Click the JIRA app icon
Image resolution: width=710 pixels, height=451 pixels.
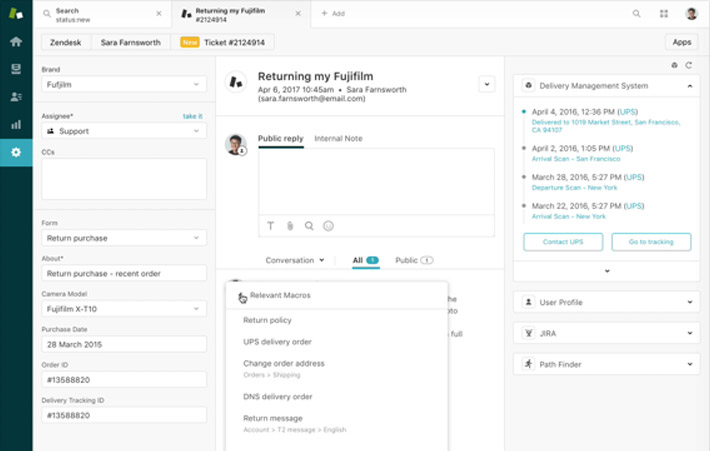528,333
